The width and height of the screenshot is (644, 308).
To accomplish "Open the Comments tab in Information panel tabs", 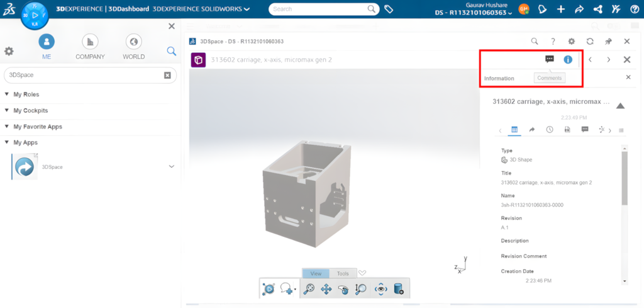I will click(586, 129).
